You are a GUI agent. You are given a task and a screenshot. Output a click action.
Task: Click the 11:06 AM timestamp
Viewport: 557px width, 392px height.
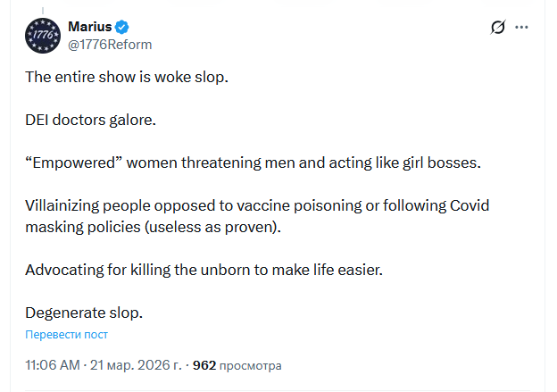54,365
